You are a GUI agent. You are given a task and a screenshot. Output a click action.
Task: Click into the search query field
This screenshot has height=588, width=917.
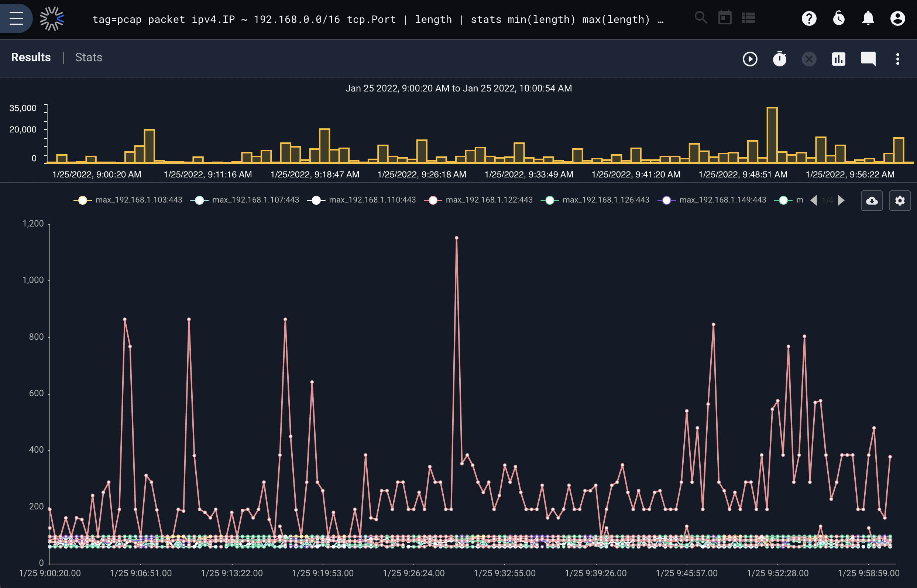coord(378,19)
